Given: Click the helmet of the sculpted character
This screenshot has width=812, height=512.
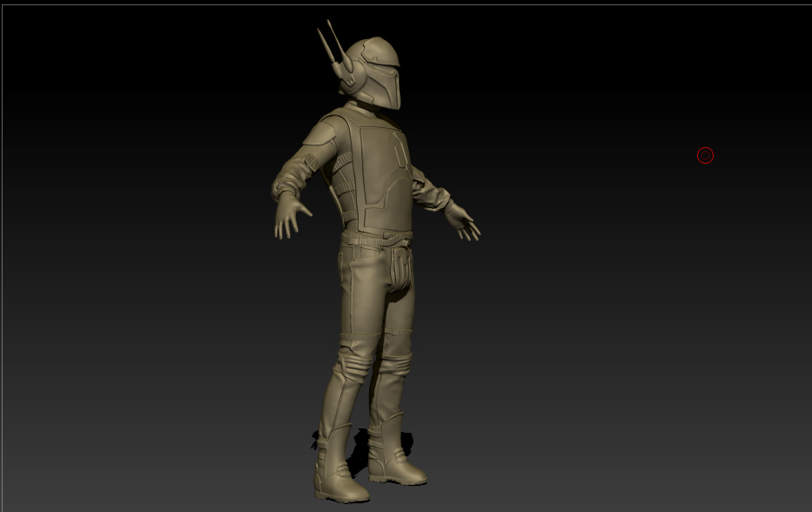Looking at the screenshot, I should (x=372, y=72).
